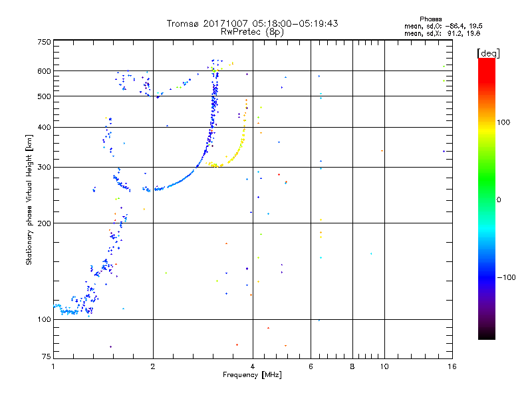Viewport: 532px width, 399px height.
Task: Click the '500' y-axis tick label
Action: pos(44,96)
